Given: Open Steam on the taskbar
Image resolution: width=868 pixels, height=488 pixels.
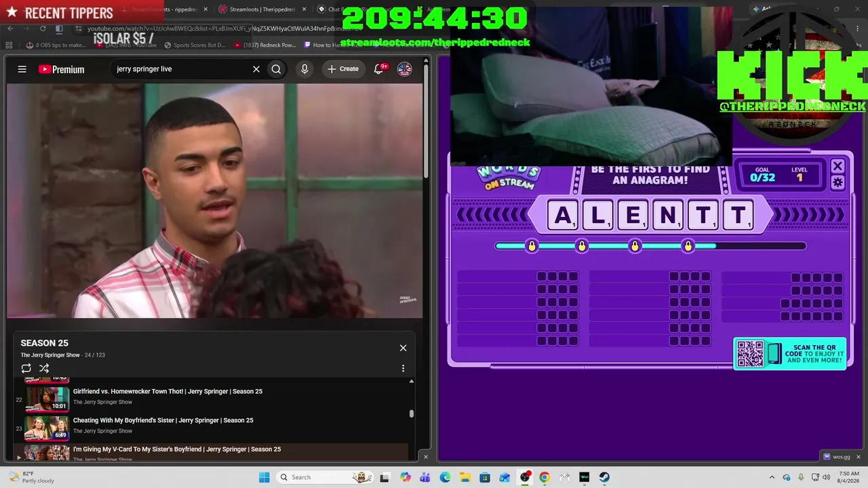Looking at the screenshot, I should coord(604,477).
